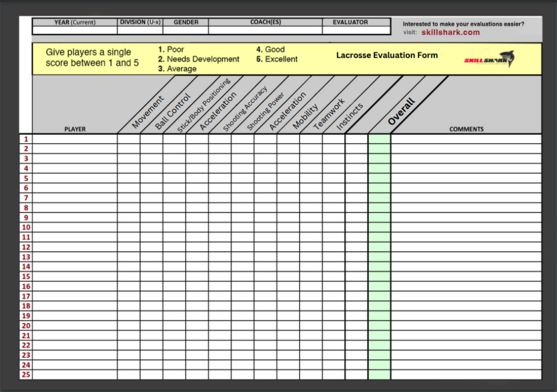Click the COMMENTS column header
The height and width of the screenshot is (392, 557).
(466, 129)
